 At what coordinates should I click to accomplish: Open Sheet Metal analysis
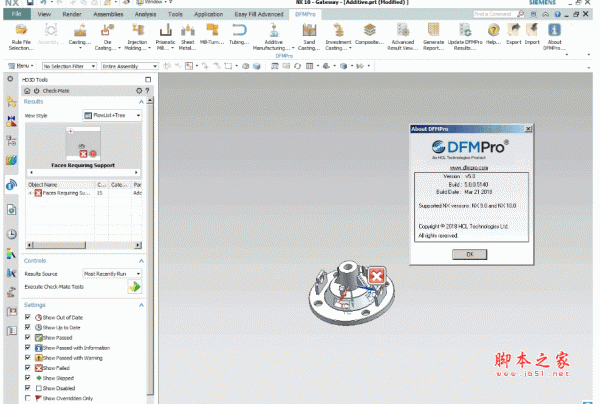(188, 37)
